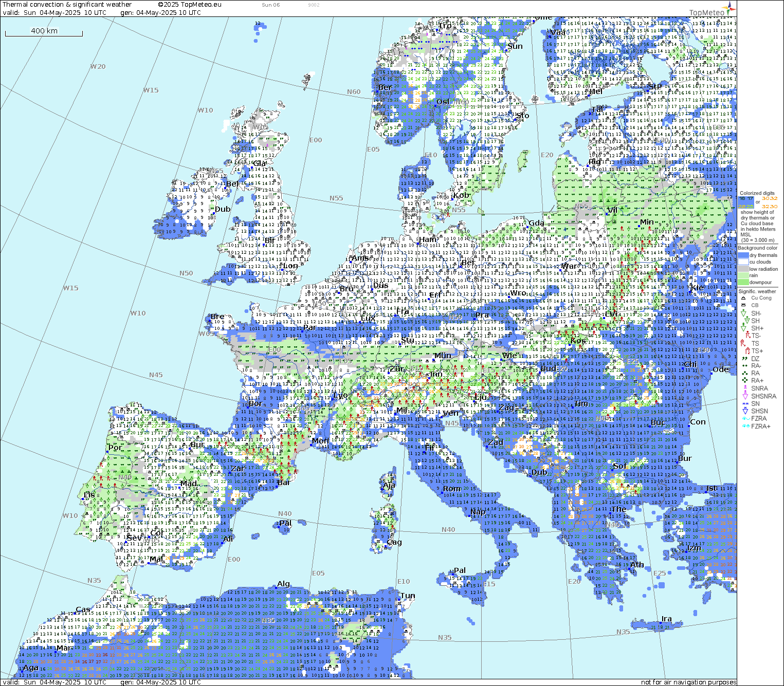Click the 'War' Warsaw city label
784x686 pixels.
pos(570,266)
